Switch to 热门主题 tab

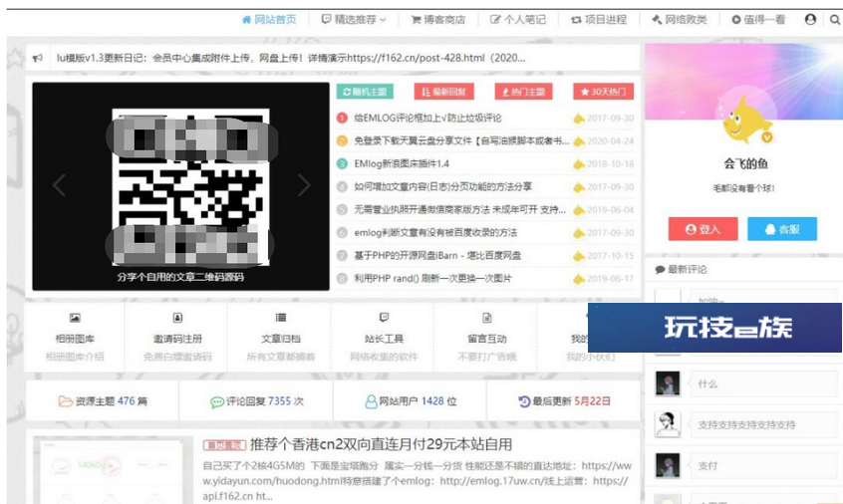pos(524,92)
